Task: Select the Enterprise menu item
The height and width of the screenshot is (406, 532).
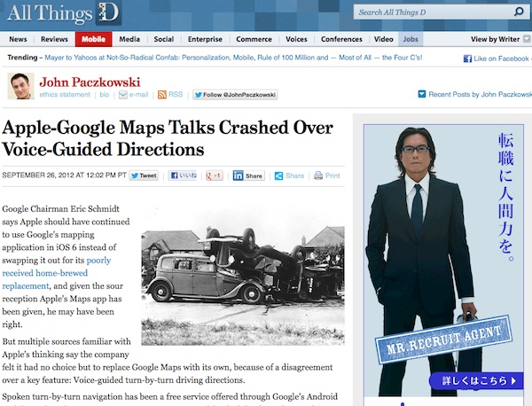Action: pyautogui.click(x=205, y=39)
